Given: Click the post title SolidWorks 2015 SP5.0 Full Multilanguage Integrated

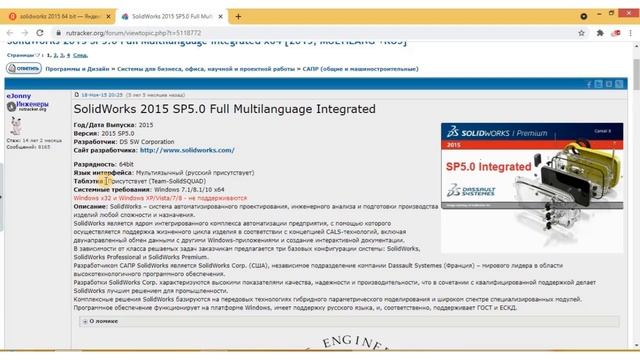Looking at the screenshot, I should pos(224,109).
